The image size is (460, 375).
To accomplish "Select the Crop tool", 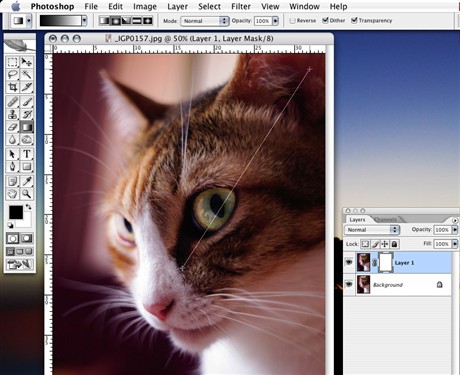I will click(x=13, y=88).
